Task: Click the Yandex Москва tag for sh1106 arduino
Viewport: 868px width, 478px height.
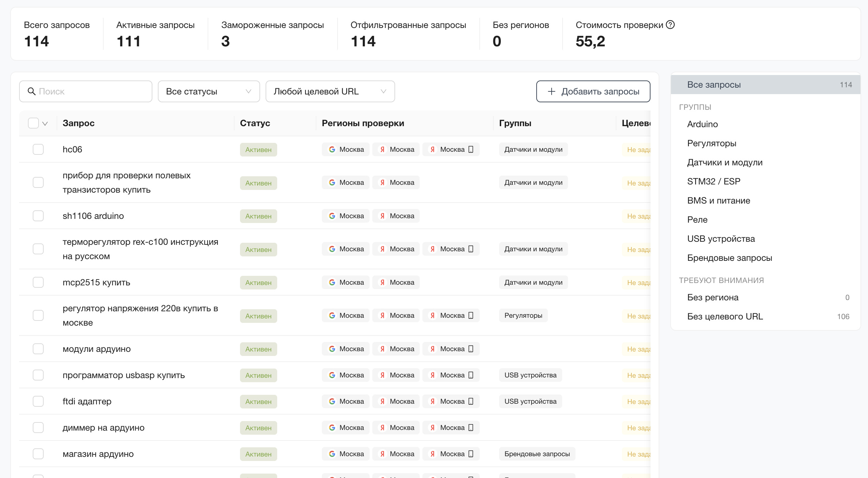Action: tap(396, 216)
